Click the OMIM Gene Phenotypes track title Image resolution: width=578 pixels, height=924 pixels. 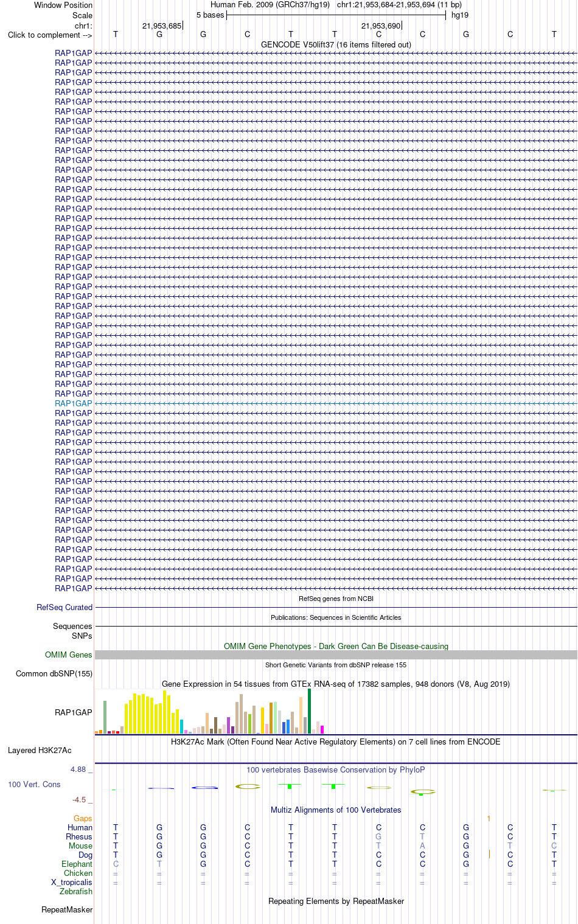click(336, 646)
